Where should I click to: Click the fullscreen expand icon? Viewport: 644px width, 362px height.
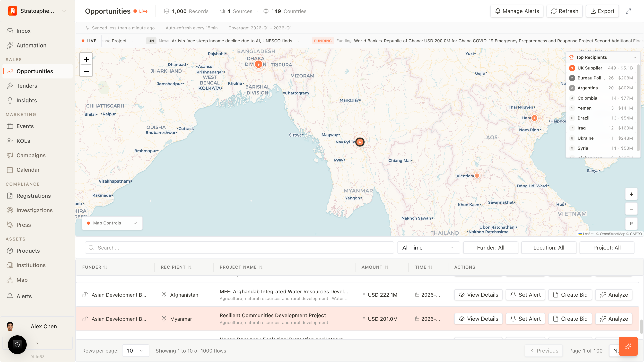point(628,11)
